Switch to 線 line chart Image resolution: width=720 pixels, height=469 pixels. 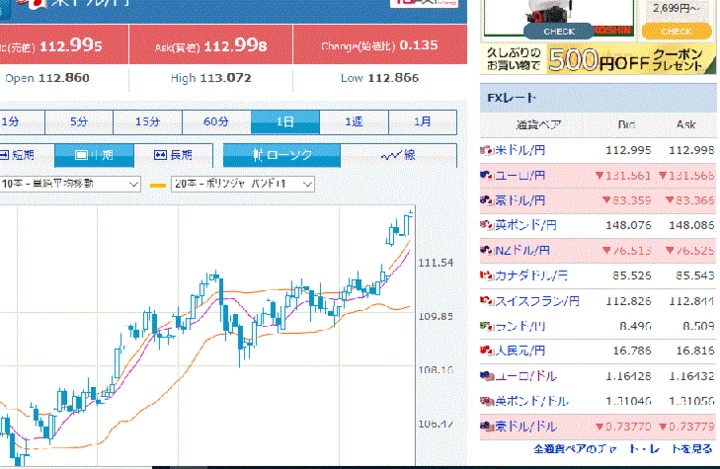[x=399, y=155]
